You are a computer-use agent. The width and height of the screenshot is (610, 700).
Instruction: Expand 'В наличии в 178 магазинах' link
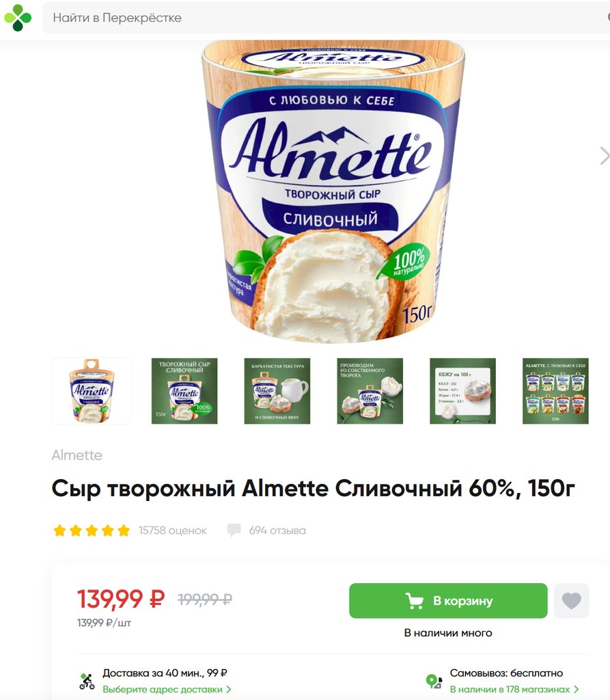click(x=514, y=689)
